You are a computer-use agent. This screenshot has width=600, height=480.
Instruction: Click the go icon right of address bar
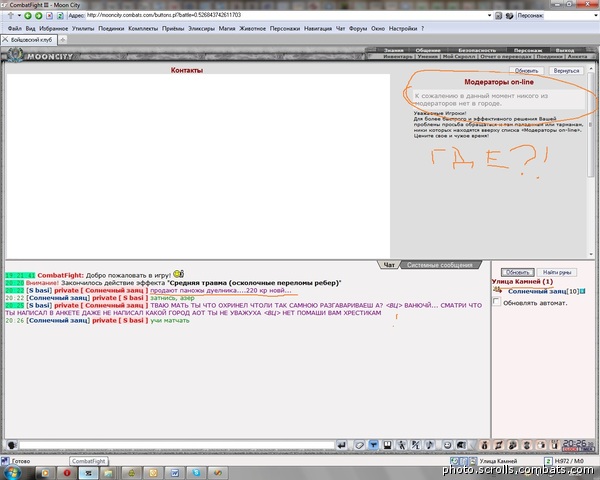click(498, 16)
